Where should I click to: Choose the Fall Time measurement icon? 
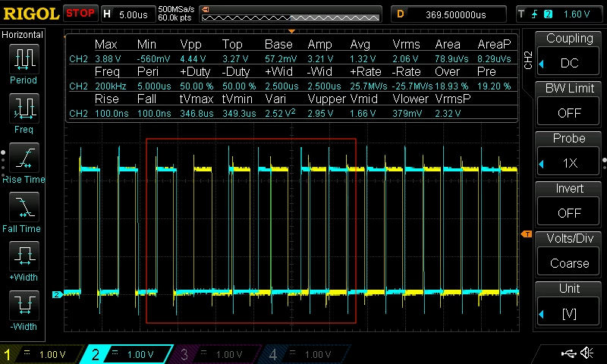click(x=24, y=207)
